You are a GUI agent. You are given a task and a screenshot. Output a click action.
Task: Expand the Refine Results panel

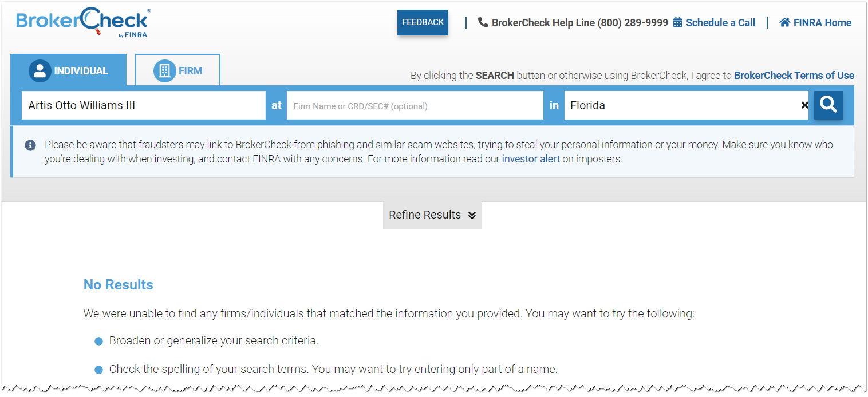click(x=432, y=215)
